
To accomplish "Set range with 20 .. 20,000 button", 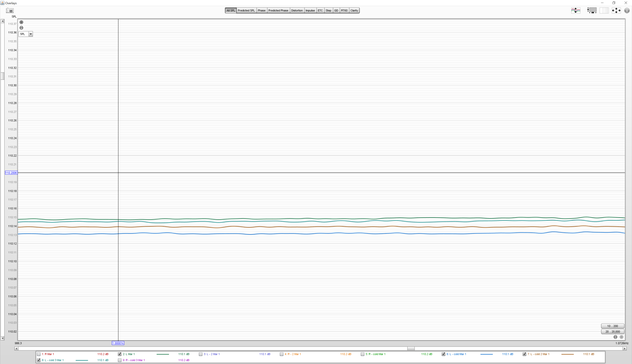I will click(x=612, y=332).
